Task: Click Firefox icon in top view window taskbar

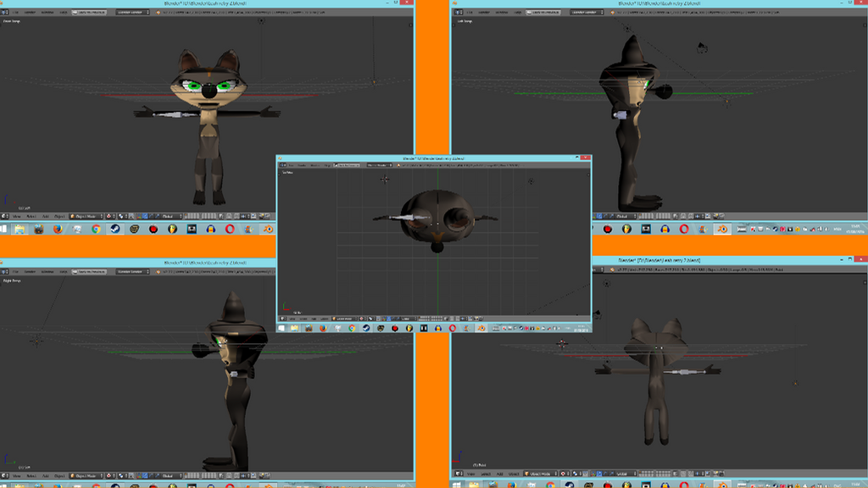Action: point(323,328)
